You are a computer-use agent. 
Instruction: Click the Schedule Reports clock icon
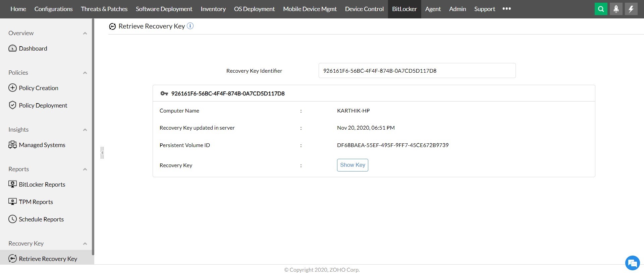click(12, 219)
